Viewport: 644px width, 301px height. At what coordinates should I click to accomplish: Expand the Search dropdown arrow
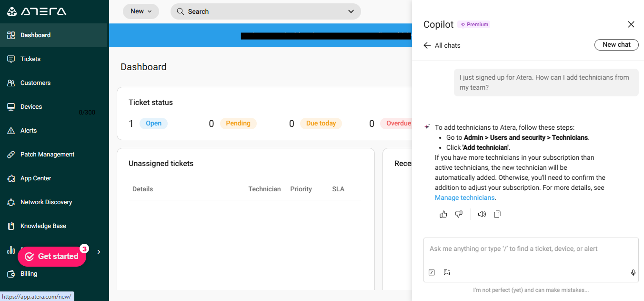tap(351, 11)
